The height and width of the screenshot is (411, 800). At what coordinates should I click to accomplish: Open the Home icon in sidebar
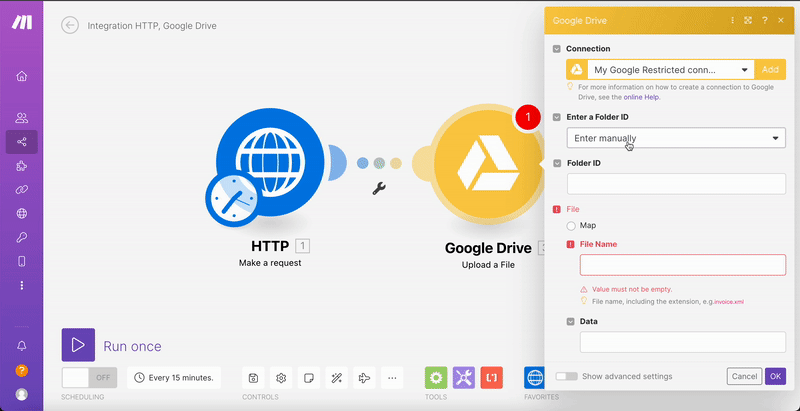pos(21,76)
